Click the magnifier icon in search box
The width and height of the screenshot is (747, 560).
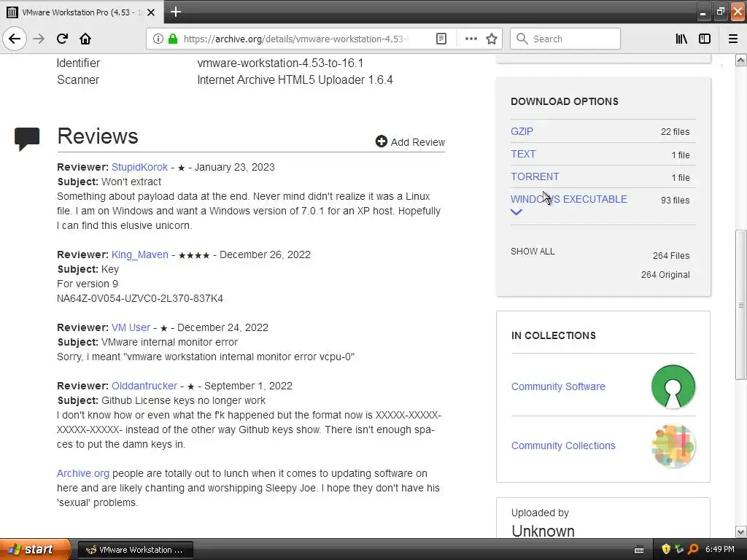(522, 39)
